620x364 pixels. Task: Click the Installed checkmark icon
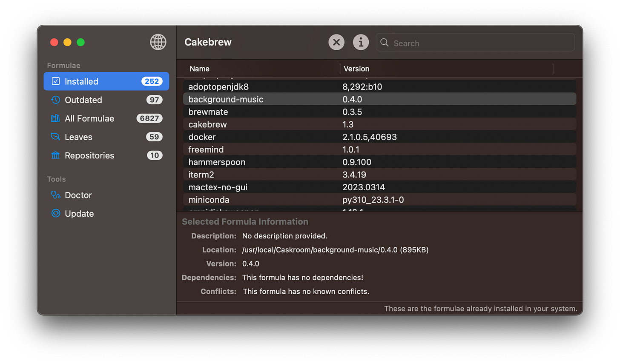point(56,81)
